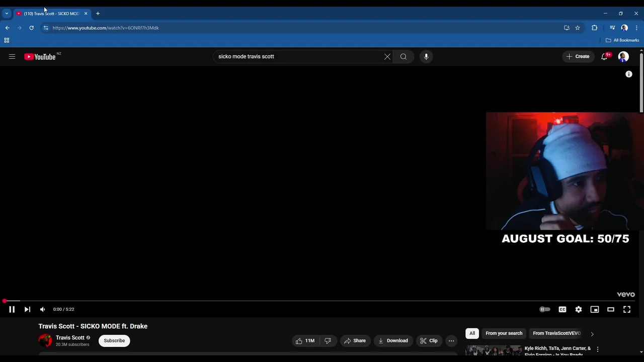Switch to miniplayer
The width and height of the screenshot is (644, 362).
(x=595, y=309)
